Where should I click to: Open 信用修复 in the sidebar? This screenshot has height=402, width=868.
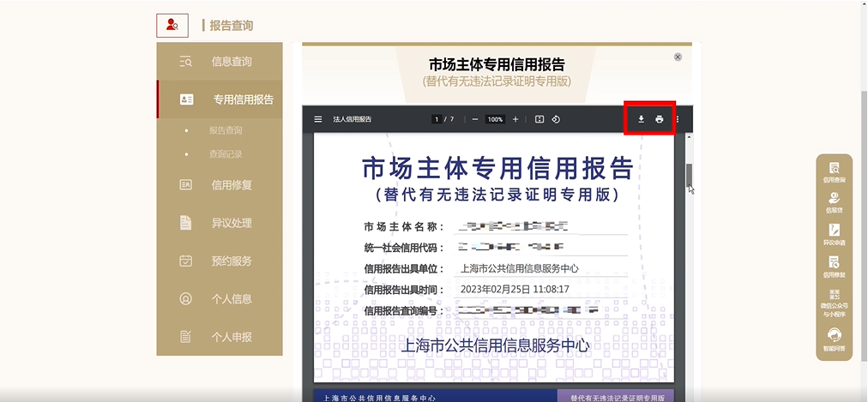click(220, 185)
